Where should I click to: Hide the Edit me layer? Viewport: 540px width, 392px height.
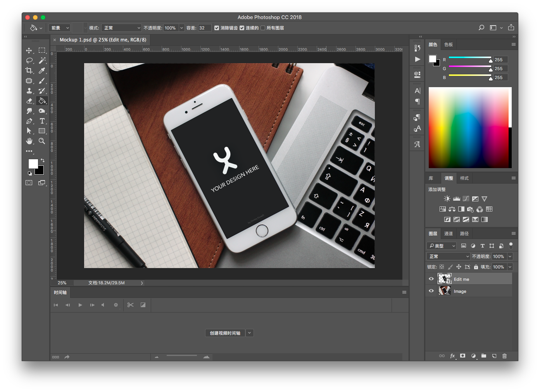[431, 279]
